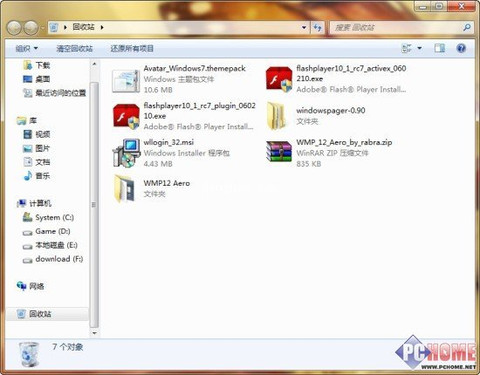Click the recycle bin icon in address bar
This screenshot has width=480, height=375.
click(x=54, y=27)
